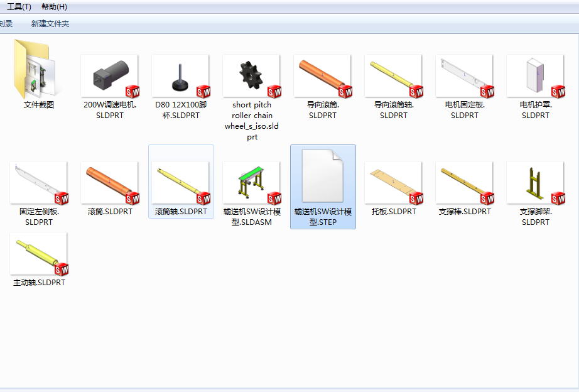Click the 滚筒轴.SLDPRT file name text
This screenshot has height=392, width=579.
coord(181,212)
